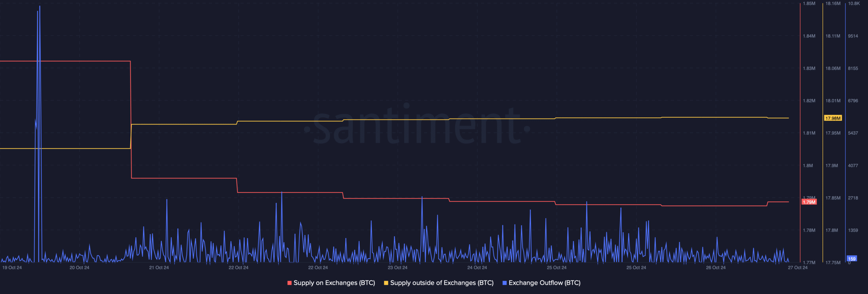Toggle the Exchange Outflow (BTC) legend label

[545, 283]
